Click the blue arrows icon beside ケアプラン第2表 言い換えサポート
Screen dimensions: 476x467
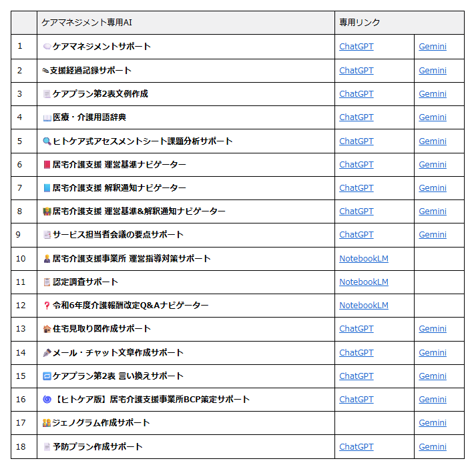tap(47, 376)
